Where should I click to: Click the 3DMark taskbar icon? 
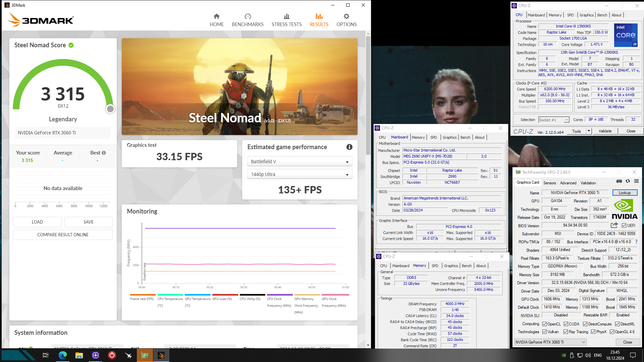(161, 355)
